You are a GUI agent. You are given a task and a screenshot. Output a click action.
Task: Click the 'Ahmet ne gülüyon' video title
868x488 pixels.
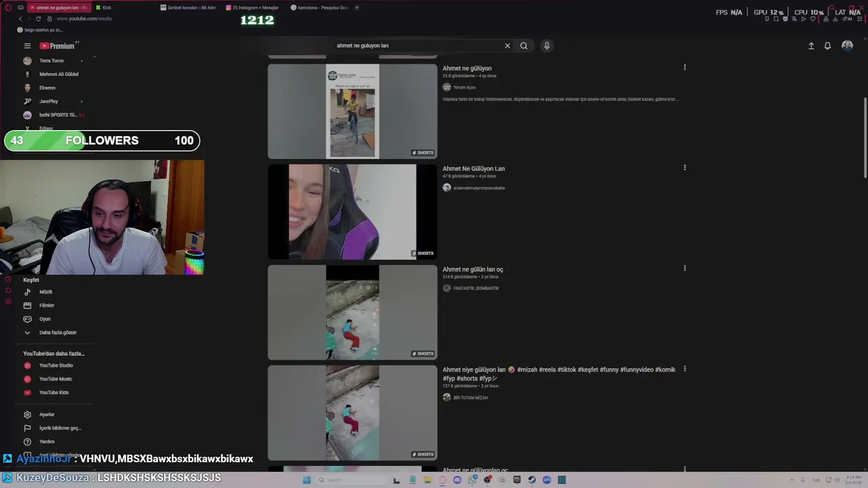467,68
